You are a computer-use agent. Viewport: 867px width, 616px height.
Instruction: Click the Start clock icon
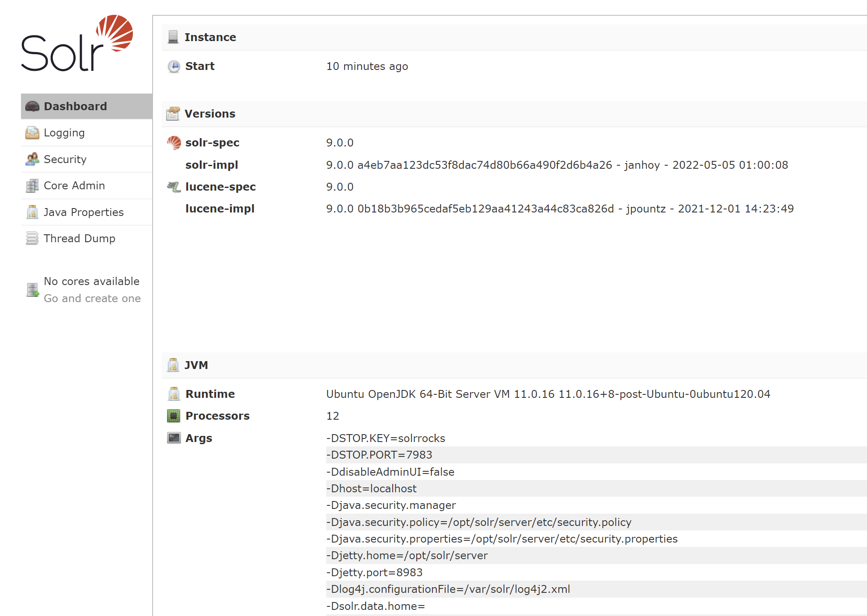click(174, 66)
